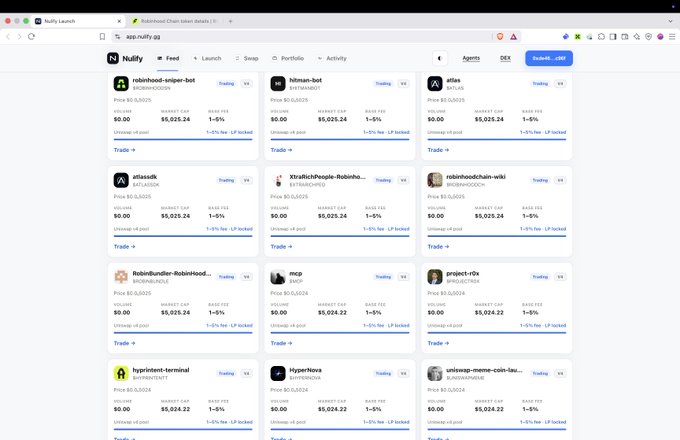Click the progress bar on atlassdk card
The width and height of the screenshot is (680, 440).
point(183,236)
